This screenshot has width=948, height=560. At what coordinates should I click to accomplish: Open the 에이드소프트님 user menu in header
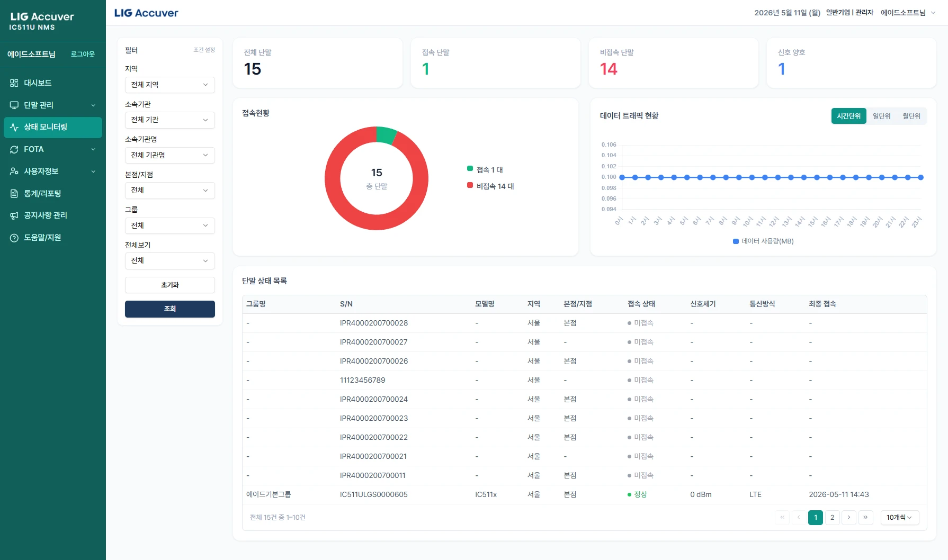point(908,13)
